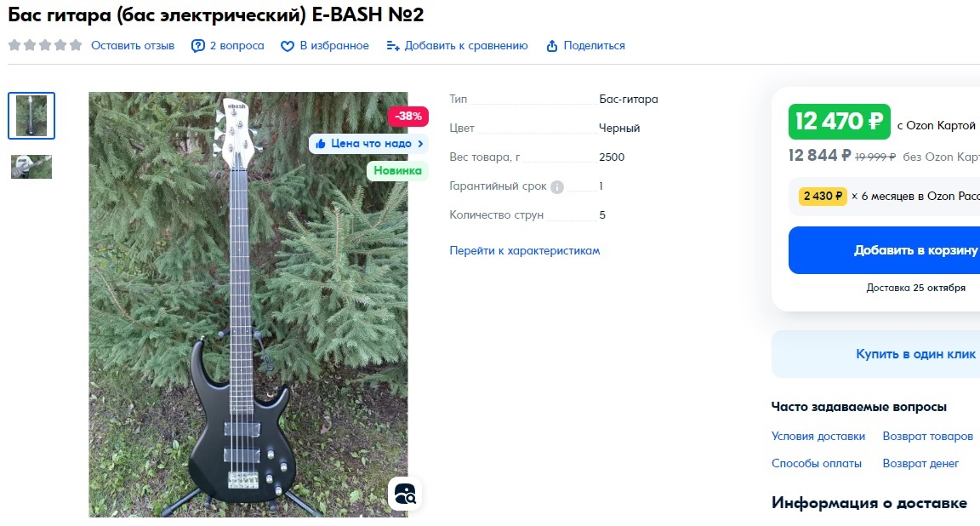Expand the "Цена что надо" chevron
Screen dimensions: 980x526
click(420, 144)
